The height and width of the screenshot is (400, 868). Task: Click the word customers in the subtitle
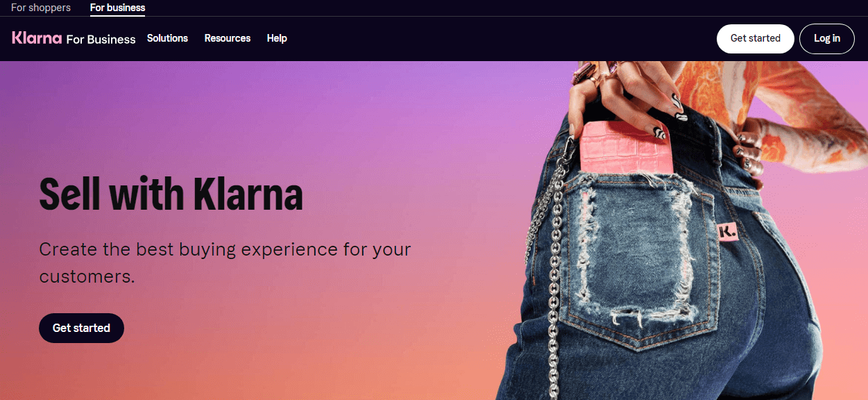(x=87, y=276)
